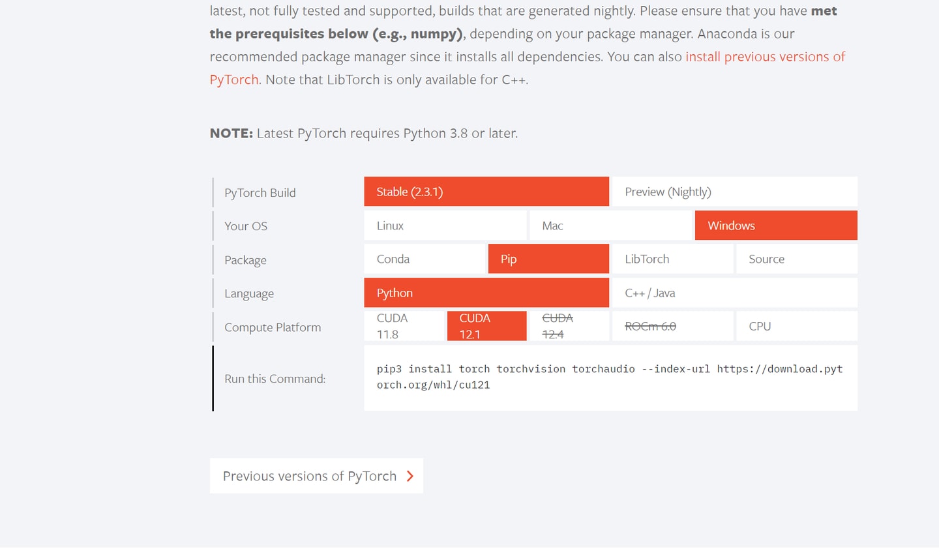This screenshot has width=939, height=560.
Task: Open the Previous versions of PyTorch button
Action: point(316,476)
